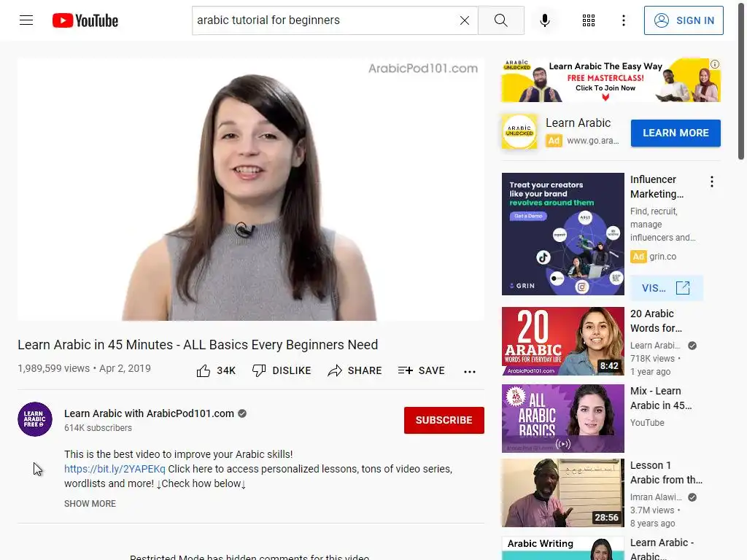Open the Learn Arabic channel avatar
This screenshot has height=560, width=747.
click(35, 419)
